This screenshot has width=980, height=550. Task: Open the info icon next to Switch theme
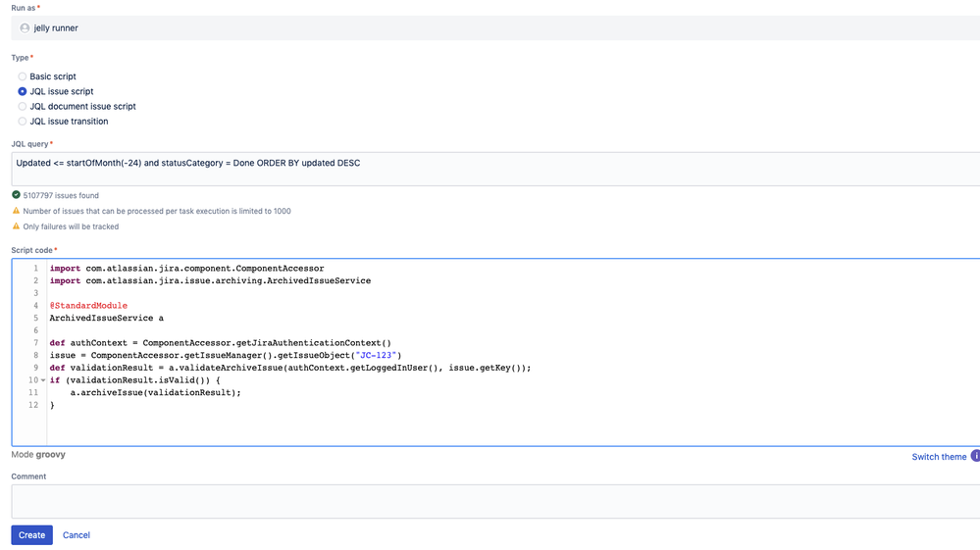pos(976,456)
